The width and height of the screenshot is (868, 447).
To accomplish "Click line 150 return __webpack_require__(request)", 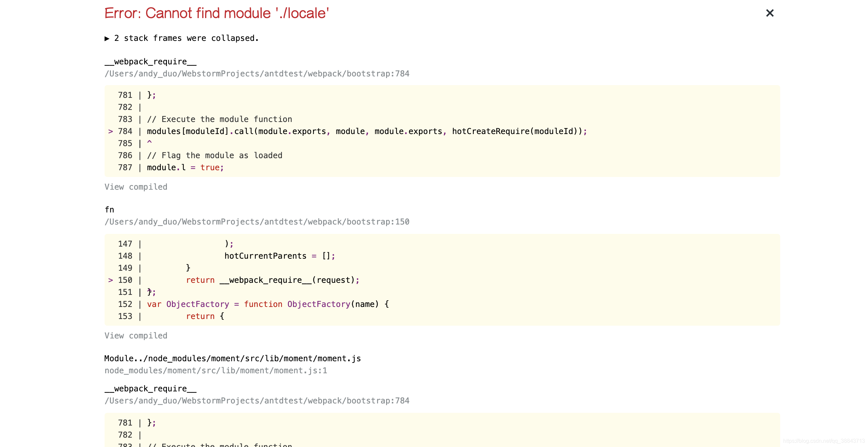I will point(272,280).
